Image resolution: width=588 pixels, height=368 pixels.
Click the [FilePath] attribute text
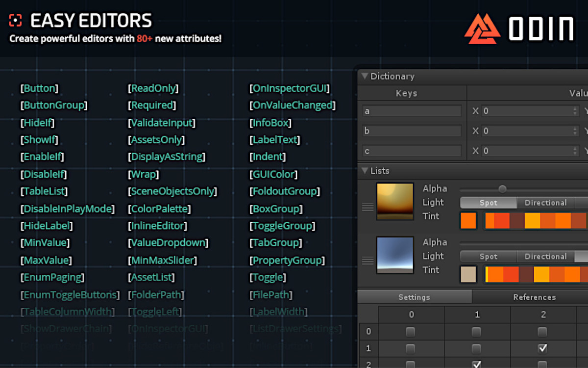tap(271, 295)
